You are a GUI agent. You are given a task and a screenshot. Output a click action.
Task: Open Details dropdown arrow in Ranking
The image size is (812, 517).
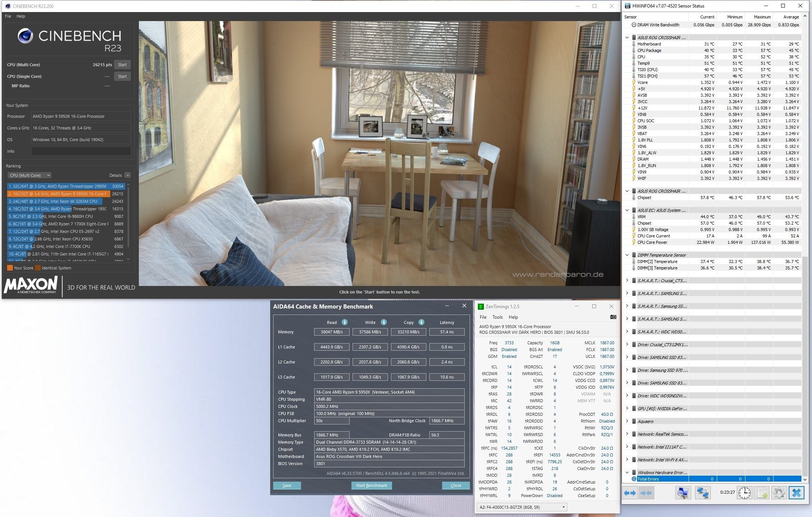pos(128,175)
